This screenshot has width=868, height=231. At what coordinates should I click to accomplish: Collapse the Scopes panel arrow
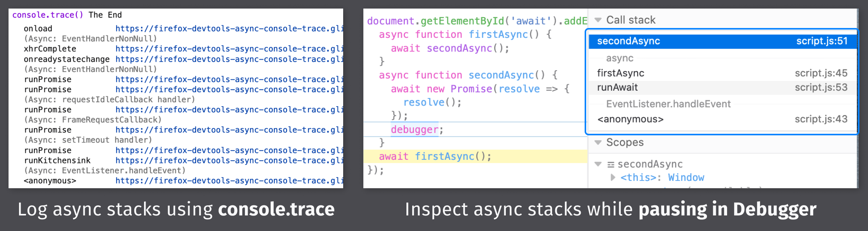click(598, 143)
